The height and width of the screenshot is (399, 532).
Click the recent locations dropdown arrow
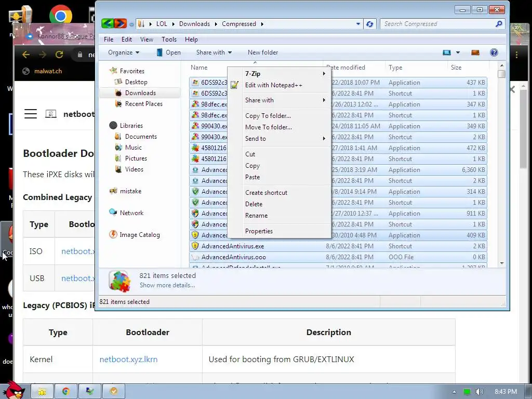[131, 24]
